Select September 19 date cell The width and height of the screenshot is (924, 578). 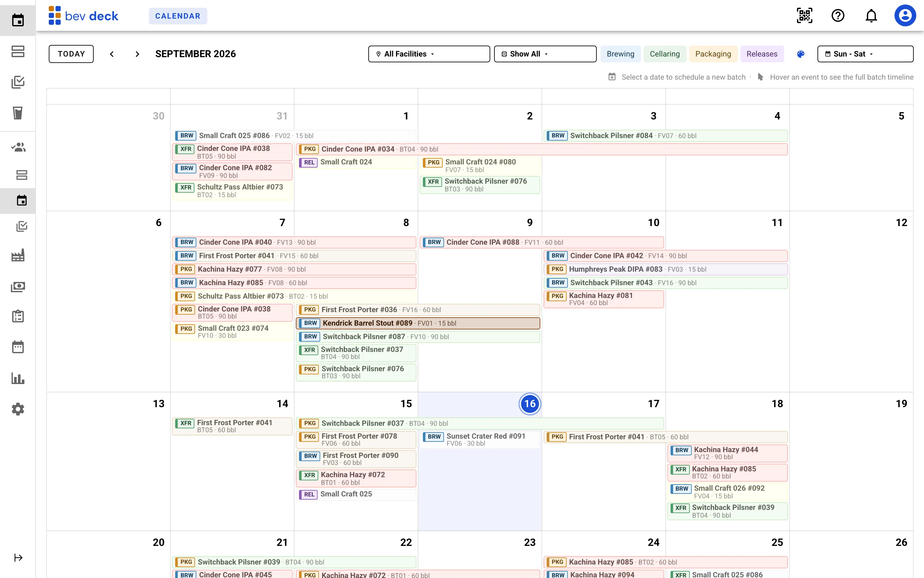[851, 461]
